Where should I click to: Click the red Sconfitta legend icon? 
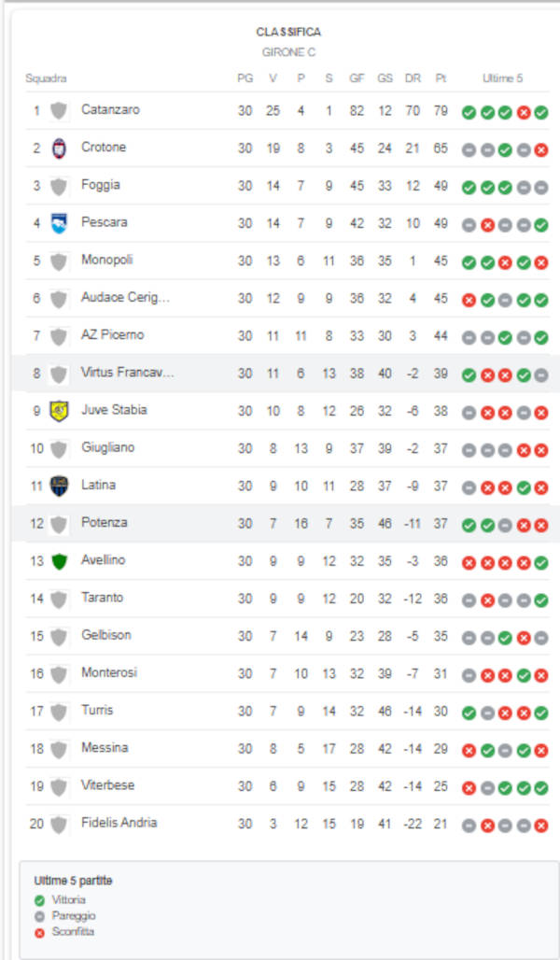(40, 932)
